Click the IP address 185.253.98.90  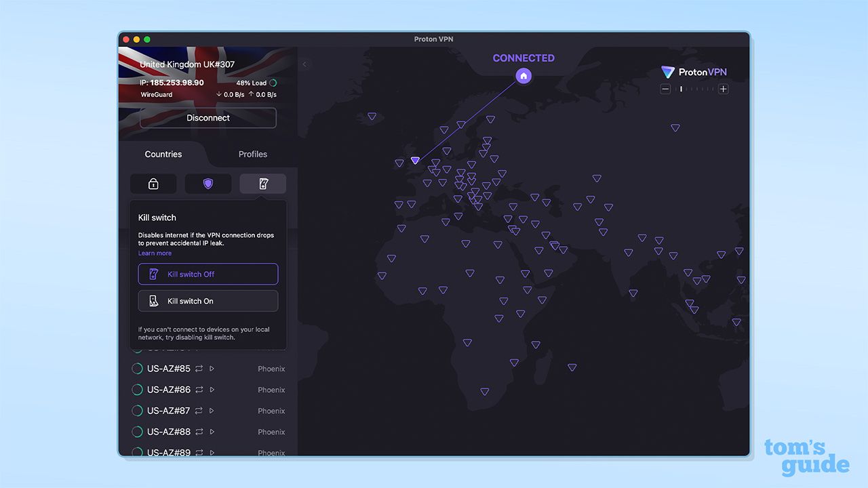[177, 83]
